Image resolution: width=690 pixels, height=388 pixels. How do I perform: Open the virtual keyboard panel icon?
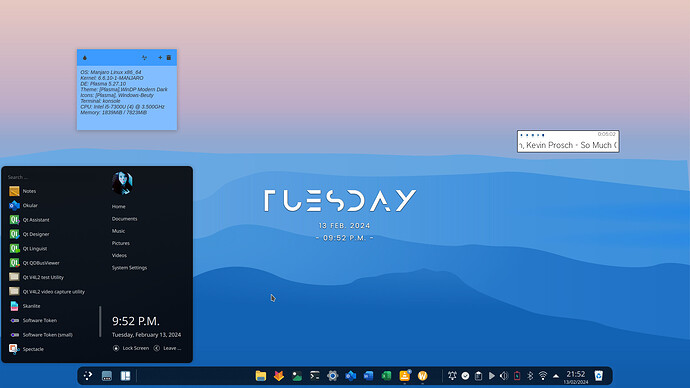click(106, 376)
